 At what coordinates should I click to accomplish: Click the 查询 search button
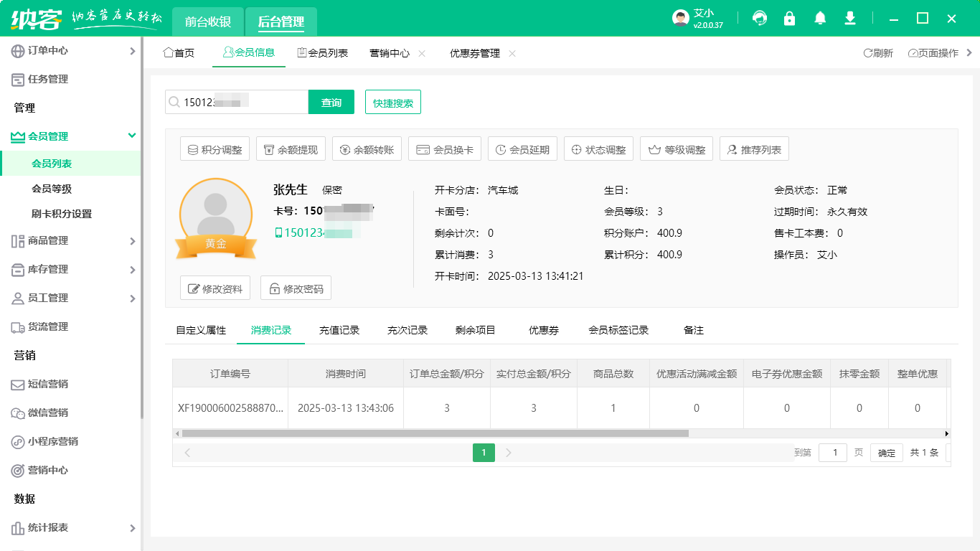tap(331, 102)
